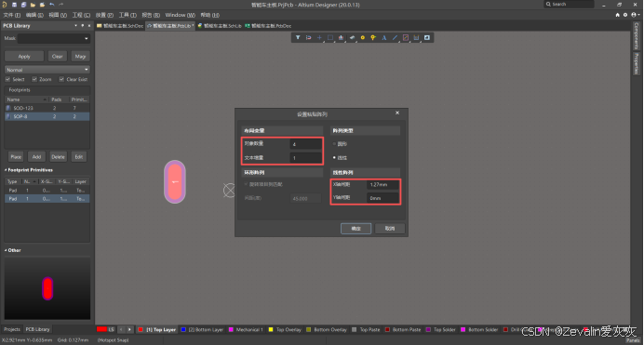Click the yellow place via icon
This screenshot has height=345, width=644.
[x=363, y=38]
